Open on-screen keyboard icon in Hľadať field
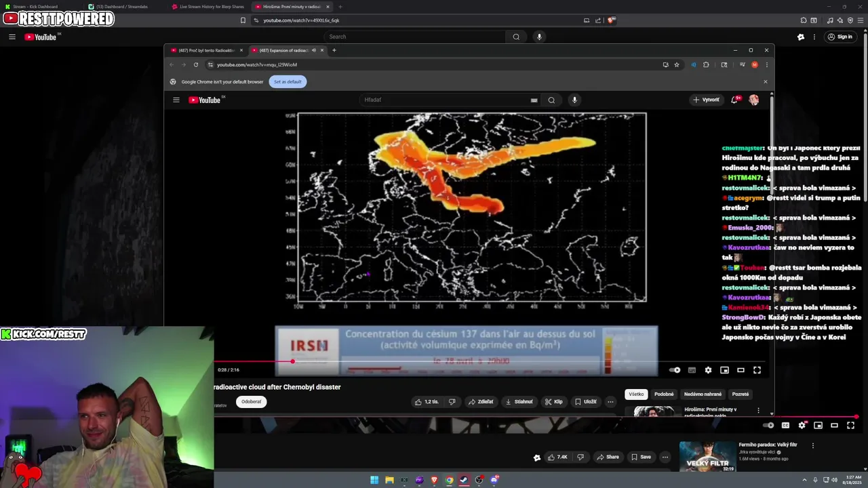 [x=534, y=100]
